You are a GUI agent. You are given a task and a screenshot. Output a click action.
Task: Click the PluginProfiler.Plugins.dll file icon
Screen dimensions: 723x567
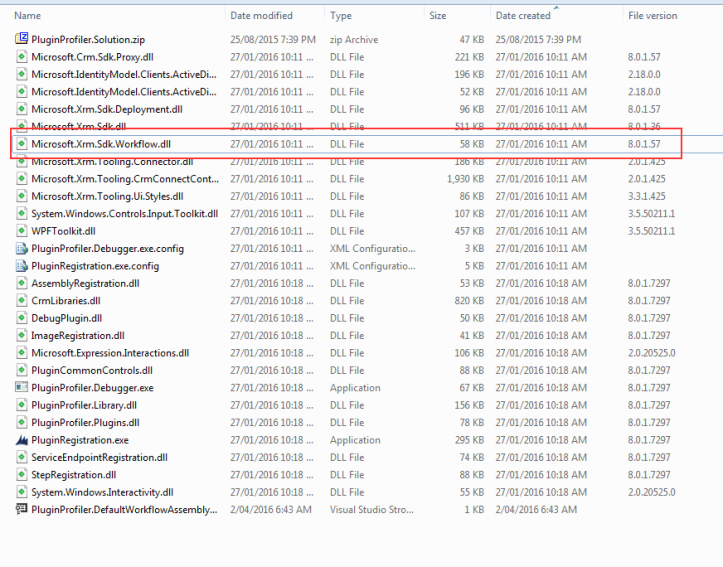pos(22,423)
